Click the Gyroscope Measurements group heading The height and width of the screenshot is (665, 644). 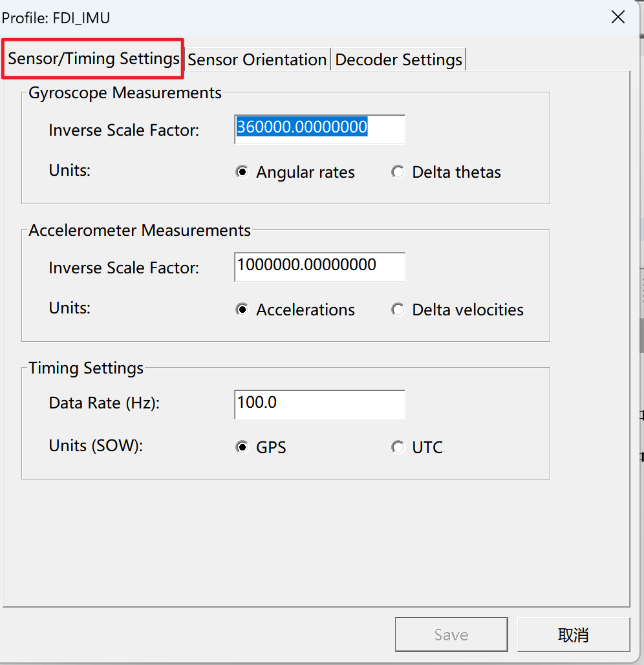coord(125,93)
